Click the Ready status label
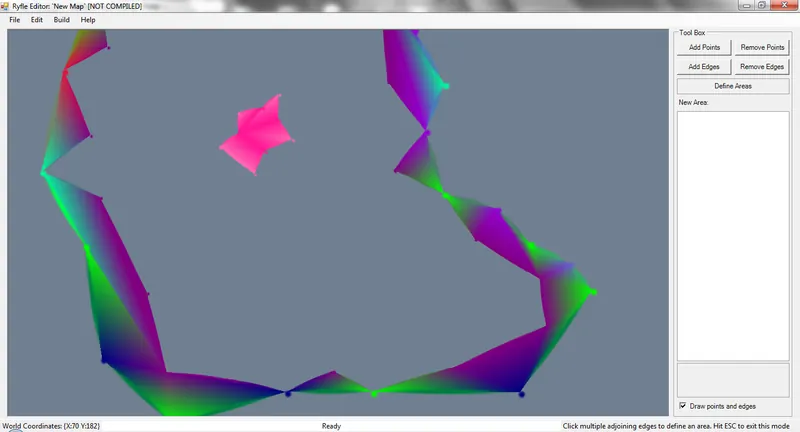The height and width of the screenshot is (432, 800). (331, 426)
